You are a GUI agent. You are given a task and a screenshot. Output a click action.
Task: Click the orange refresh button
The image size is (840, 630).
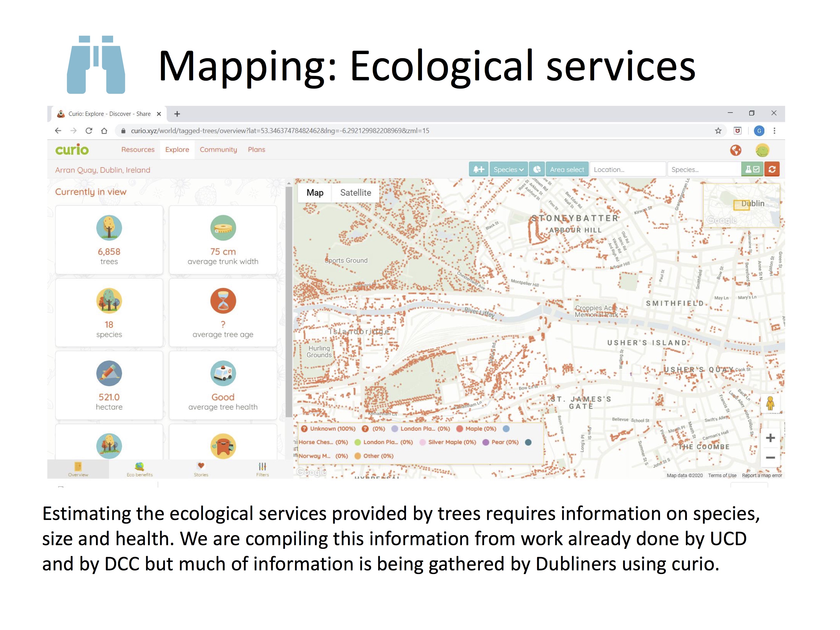[772, 169]
